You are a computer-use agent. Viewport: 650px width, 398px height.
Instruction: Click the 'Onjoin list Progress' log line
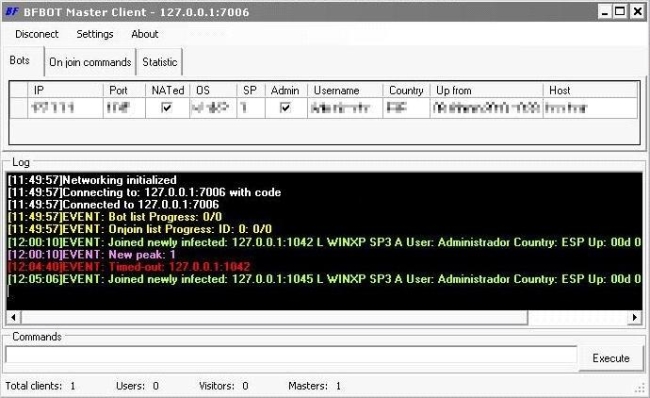point(140,229)
